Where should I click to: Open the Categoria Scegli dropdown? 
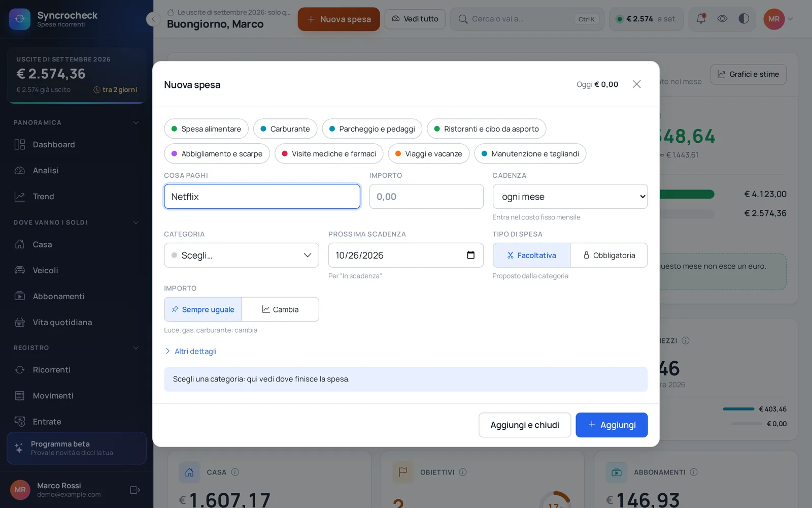pyautogui.click(x=242, y=255)
